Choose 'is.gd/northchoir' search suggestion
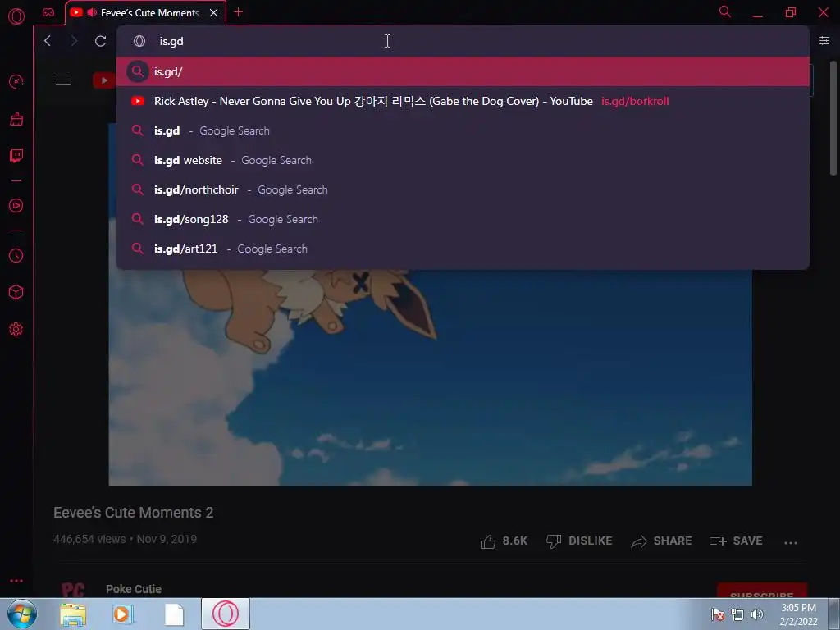Viewport: 840px width, 630px height. click(x=463, y=189)
